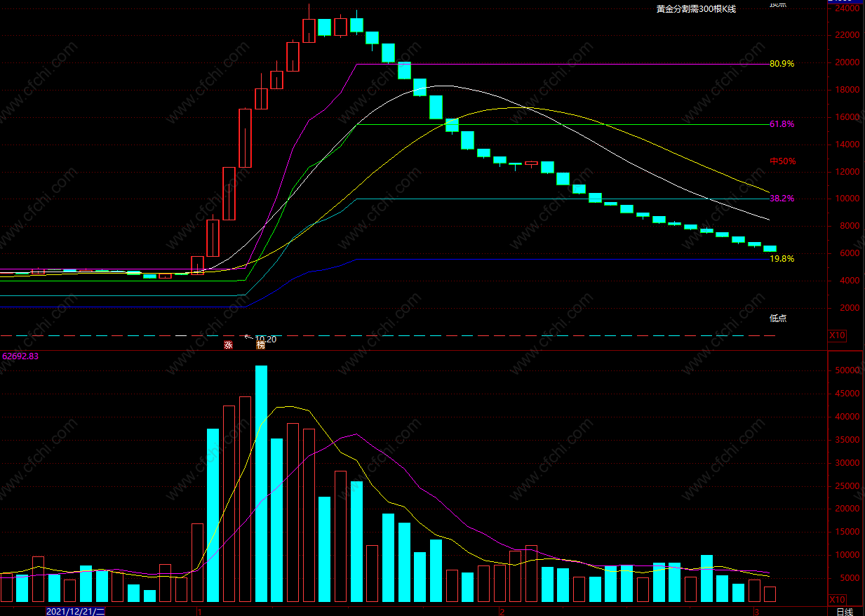The height and width of the screenshot is (616, 865).
Task: Click the 19.8% Fibonacci level label
Action: click(x=782, y=259)
